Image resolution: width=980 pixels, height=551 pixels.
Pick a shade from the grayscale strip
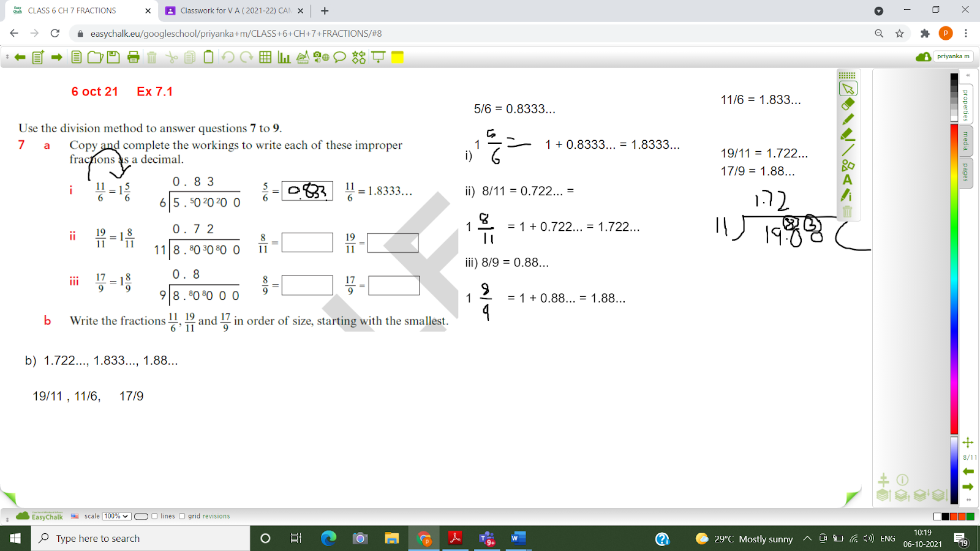(954, 97)
